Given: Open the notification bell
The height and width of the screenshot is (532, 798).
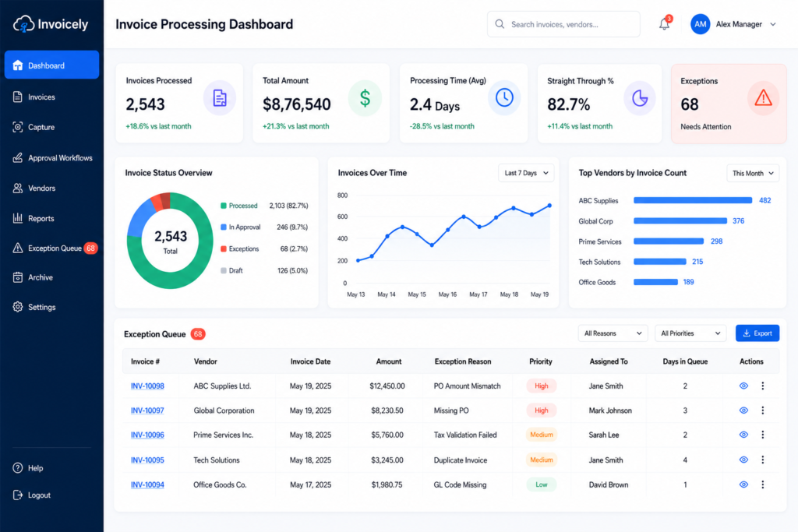Looking at the screenshot, I should pos(664,24).
